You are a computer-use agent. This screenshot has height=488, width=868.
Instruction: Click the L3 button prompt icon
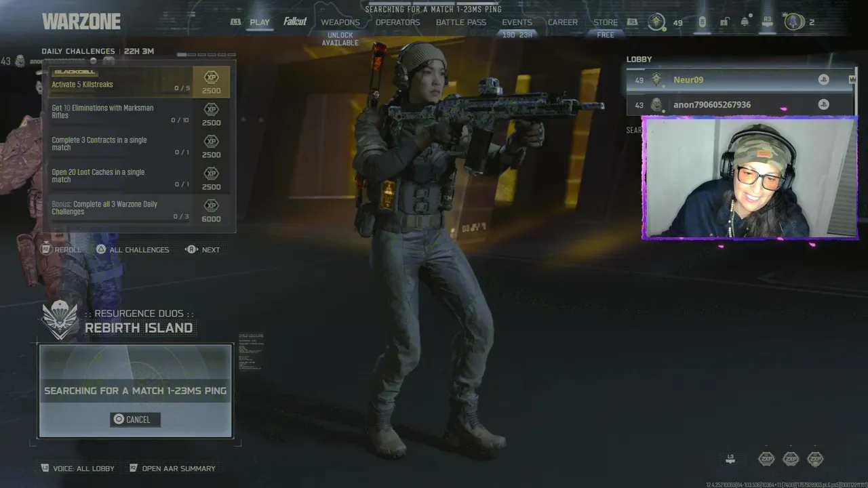click(x=730, y=458)
